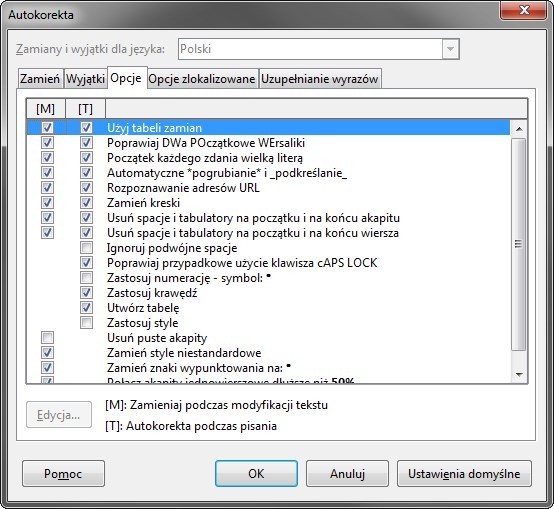Open the Opcje zlokalizowane tab
This screenshot has width=554, height=509.
tap(202, 78)
